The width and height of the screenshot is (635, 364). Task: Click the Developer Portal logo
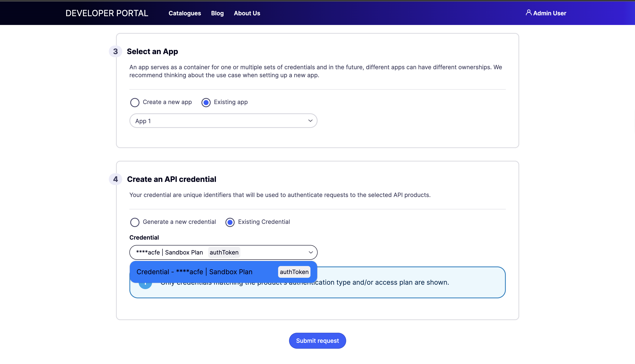point(107,13)
